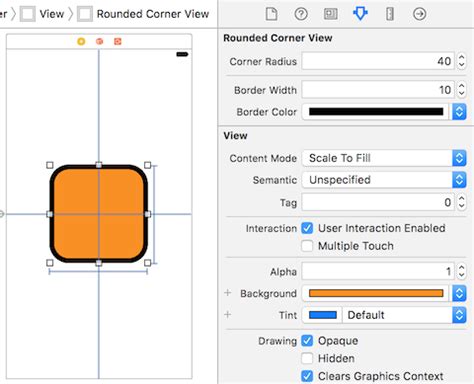Click the plus button beside Tint
Screen dimensions: 474x384
[228, 314]
